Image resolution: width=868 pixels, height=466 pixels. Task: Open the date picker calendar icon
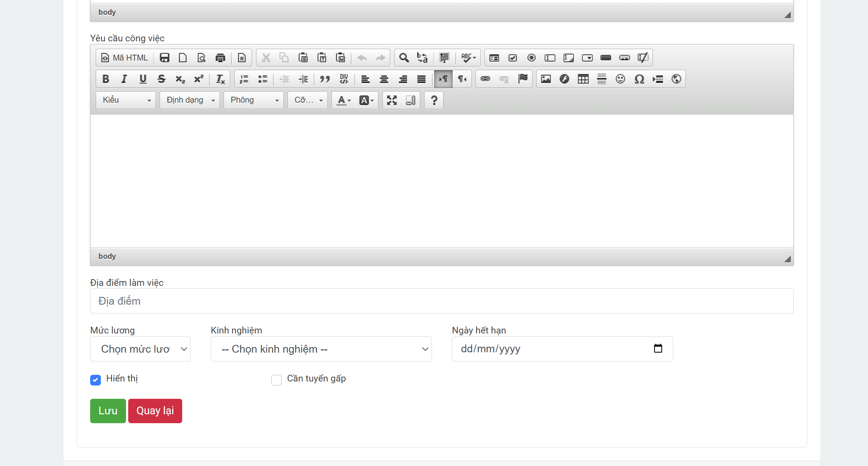658,349
